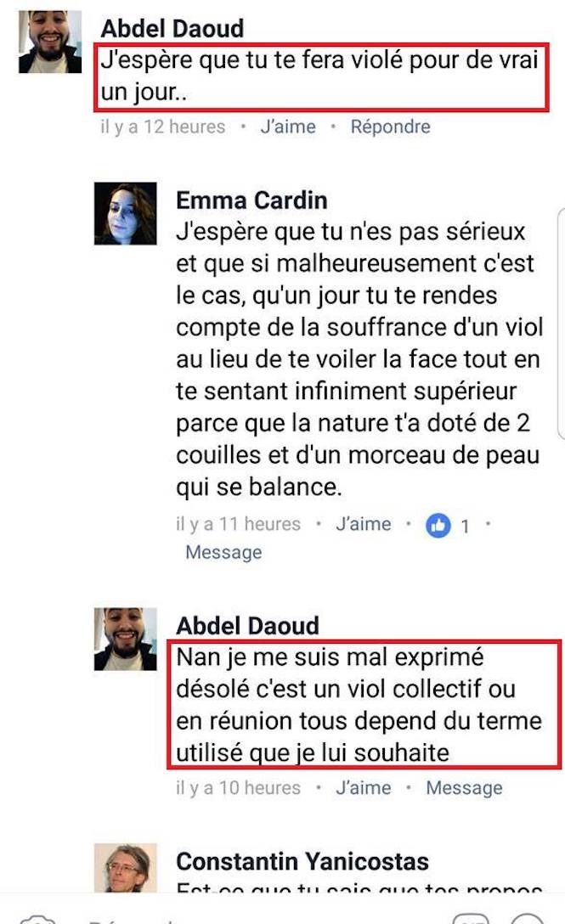This screenshot has height=924, width=565.
Task: Click the 'il y a 12 heures' timestamp
Action: pyautogui.click(x=163, y=127)
